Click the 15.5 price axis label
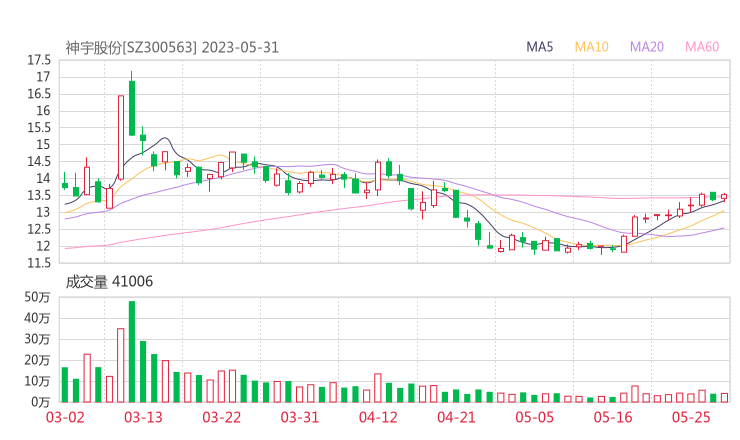The image size is (740, 440). coord(39,128)
